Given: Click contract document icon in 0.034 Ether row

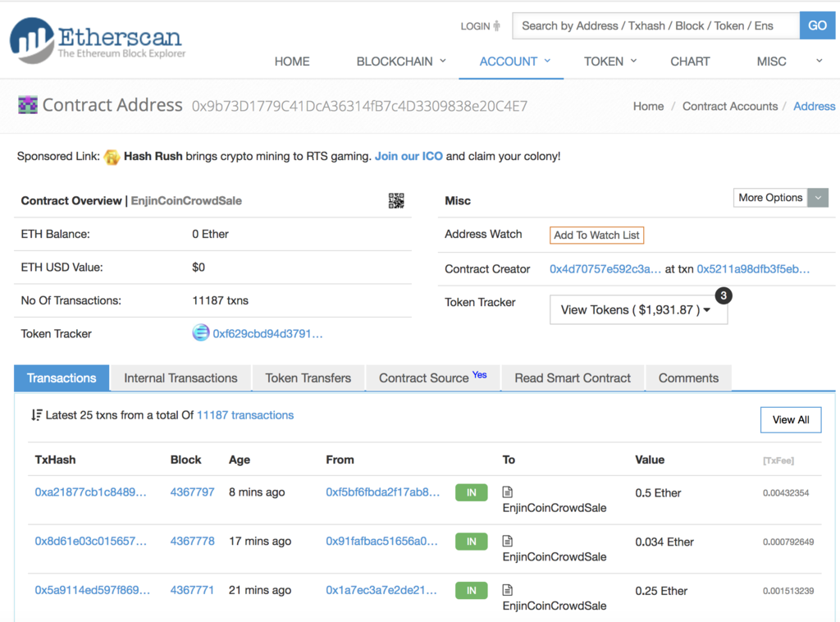Looking at the screenshot, I should 507,541.
